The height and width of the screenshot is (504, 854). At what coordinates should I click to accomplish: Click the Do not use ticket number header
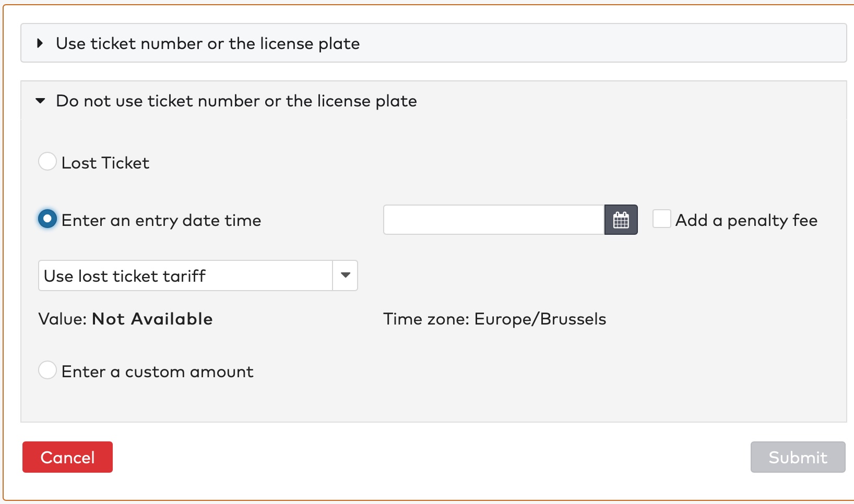tap(235, 101)
